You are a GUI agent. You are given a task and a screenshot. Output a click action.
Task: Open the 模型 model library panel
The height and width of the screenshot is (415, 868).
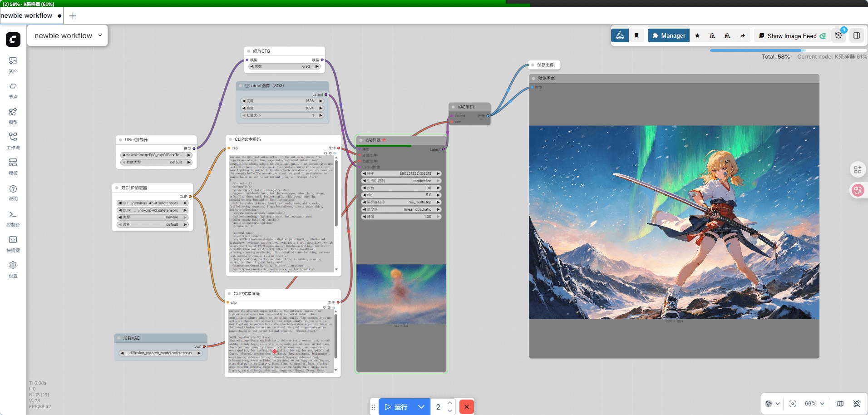coord(13,115)
